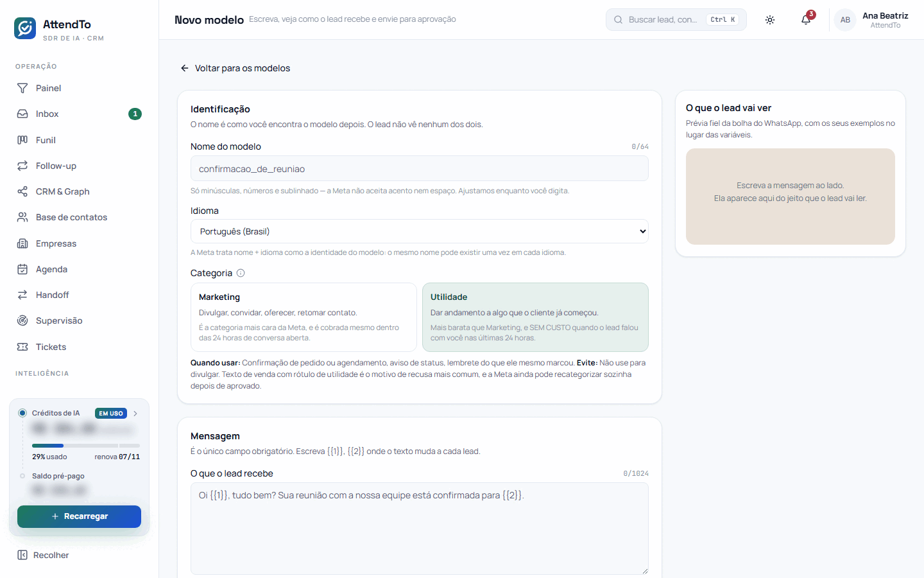Click the AB avatar
924x578 pixels.
tap(845, 20)
